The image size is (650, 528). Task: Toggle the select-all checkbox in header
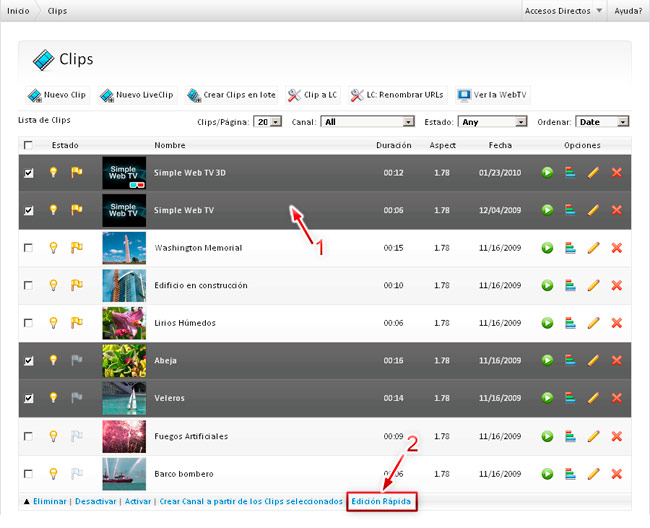coord(28,145)
